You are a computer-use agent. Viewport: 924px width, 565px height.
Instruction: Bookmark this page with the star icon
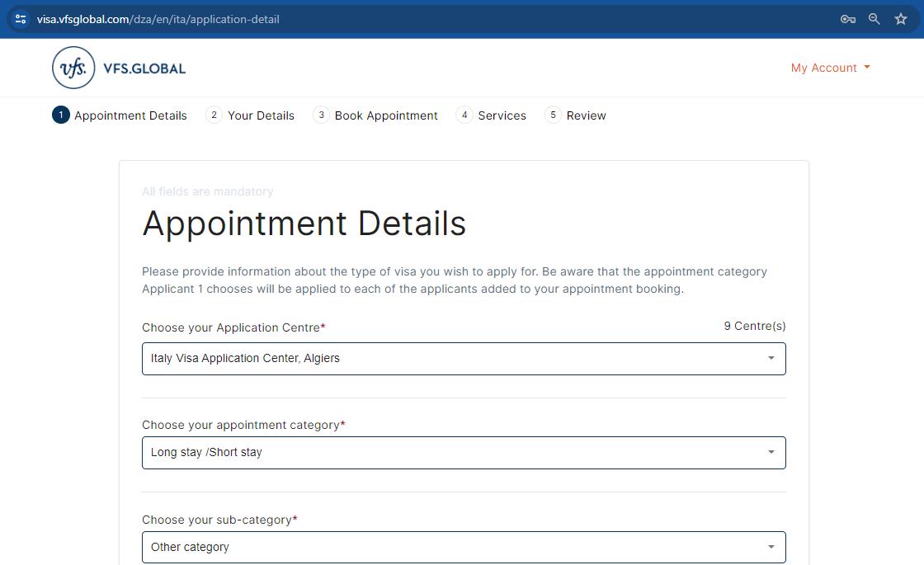pos(900,18)
